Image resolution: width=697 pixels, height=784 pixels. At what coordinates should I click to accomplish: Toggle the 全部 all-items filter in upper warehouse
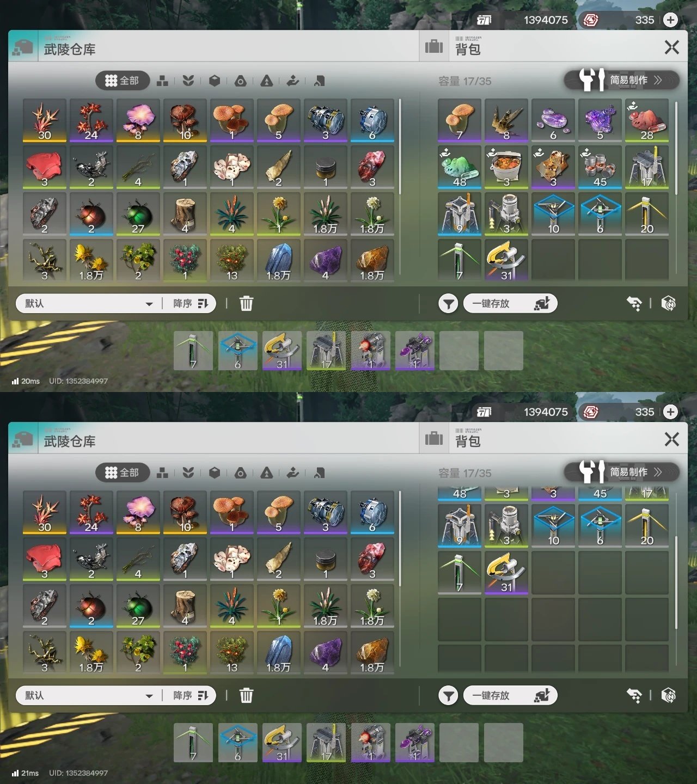point(123,81)
